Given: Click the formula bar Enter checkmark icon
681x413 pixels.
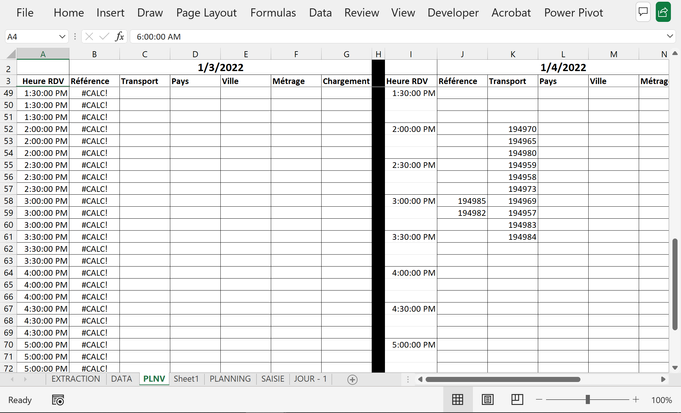Looking at the screenshot, I should [104, 36].
